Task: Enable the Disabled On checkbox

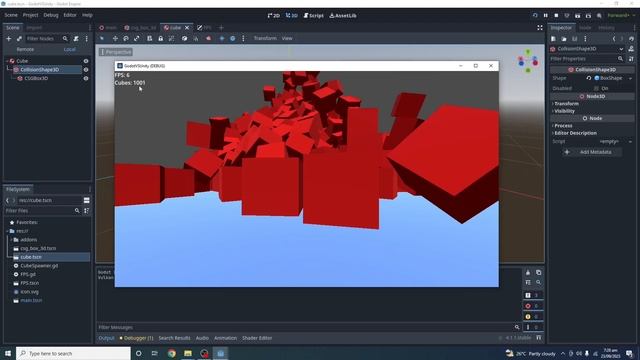Action: (596, 88)
